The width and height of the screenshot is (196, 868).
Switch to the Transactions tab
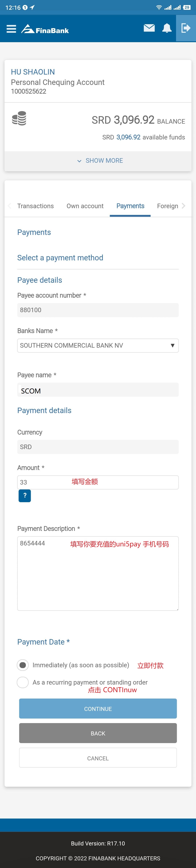(x=35, y=206)
